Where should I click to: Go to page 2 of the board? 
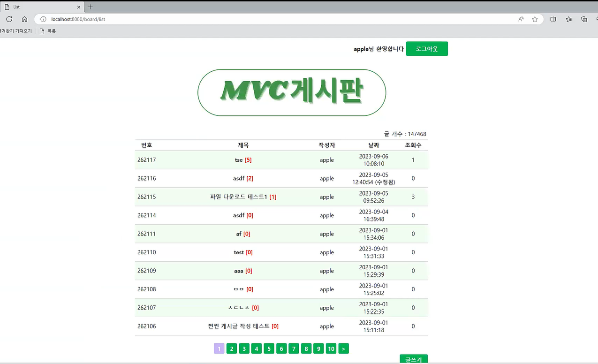click(x=232, y=349)
